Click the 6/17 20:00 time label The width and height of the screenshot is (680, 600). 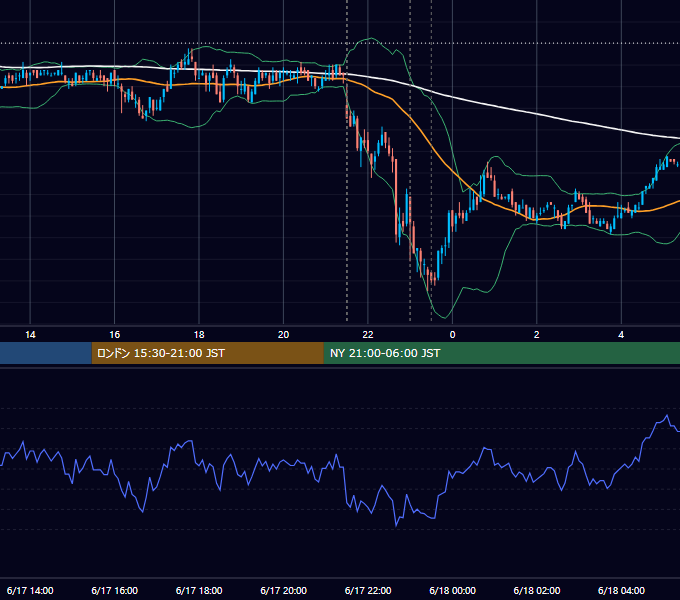(283, 590)
